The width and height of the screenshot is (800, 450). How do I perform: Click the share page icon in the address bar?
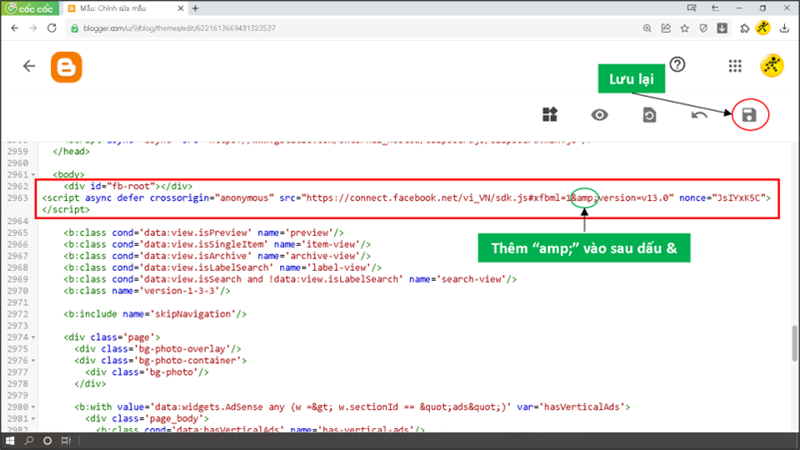coord(666,28)
